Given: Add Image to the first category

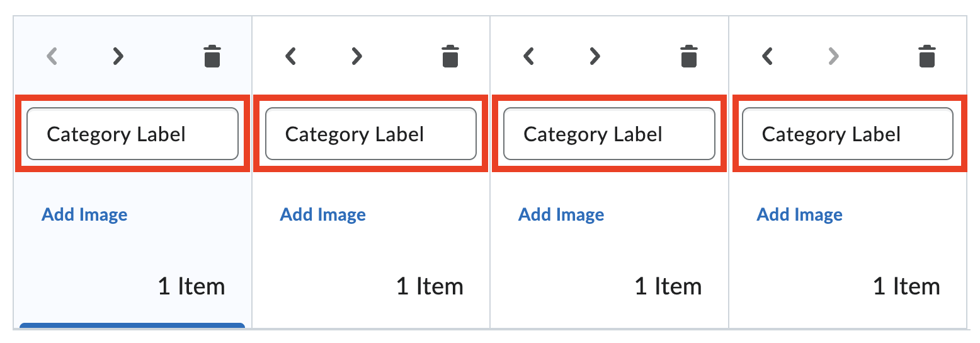Looking at the screenshot, I should click(84, 214).
